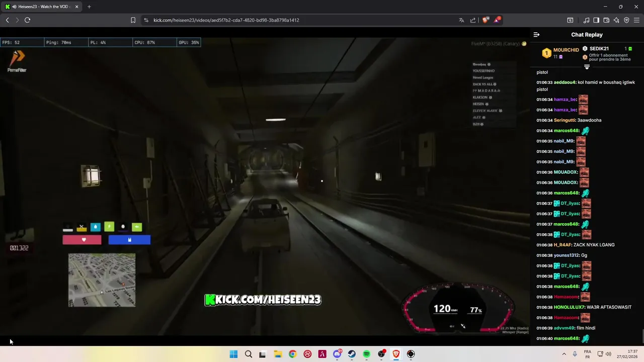Go back in browser history
The height and width of the screenshot is (362, 644).
[x=7, y=20]
